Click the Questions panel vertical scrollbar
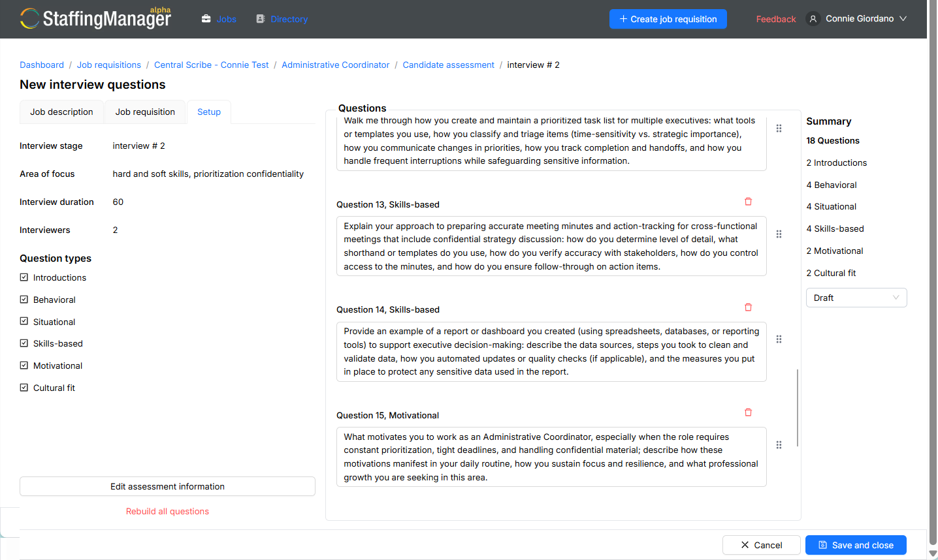The image size is (938, 560). [798, 408]
